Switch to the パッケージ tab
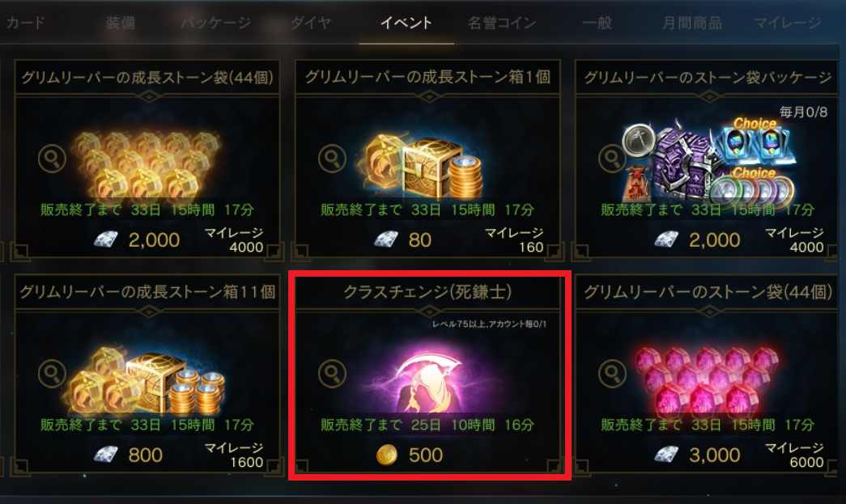The height and width of the screenshot is (504, 846). (216, 23)
